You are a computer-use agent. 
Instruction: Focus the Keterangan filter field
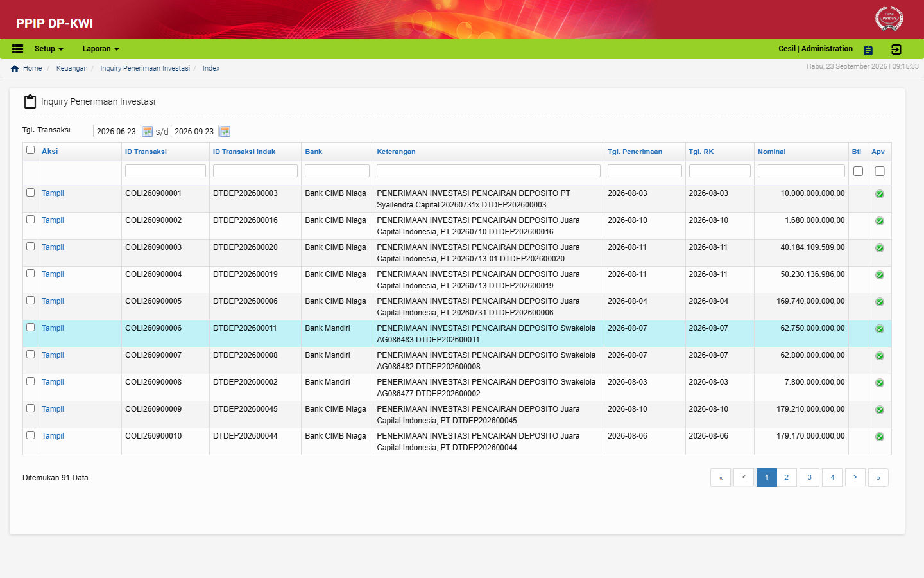(x=488, y=171)
